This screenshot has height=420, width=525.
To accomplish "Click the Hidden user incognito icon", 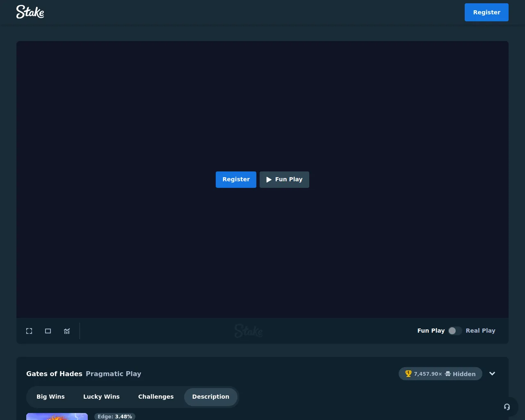I will 448,374.
